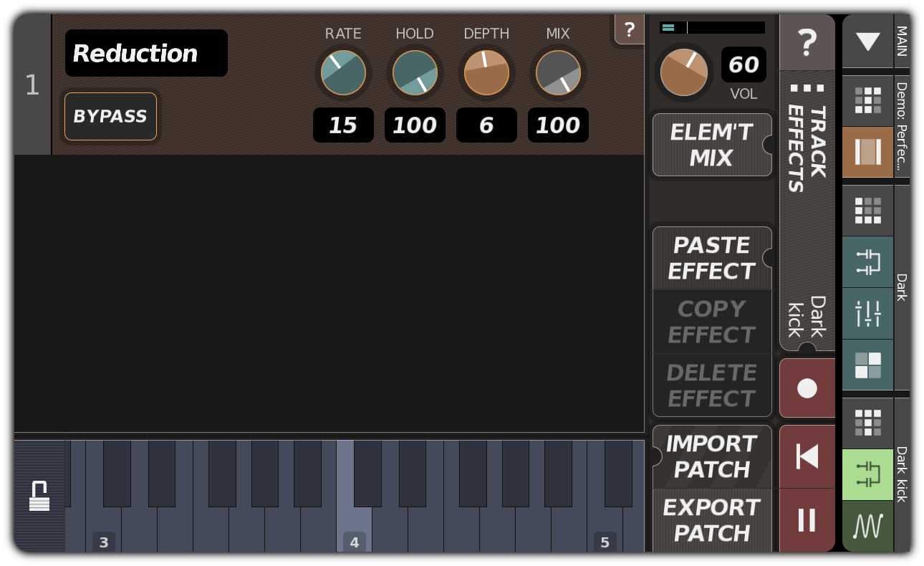Screen dimensions: 924x566
Task: Open TRACK EFFECTS help via the question mark
Action: coord(807,42)
